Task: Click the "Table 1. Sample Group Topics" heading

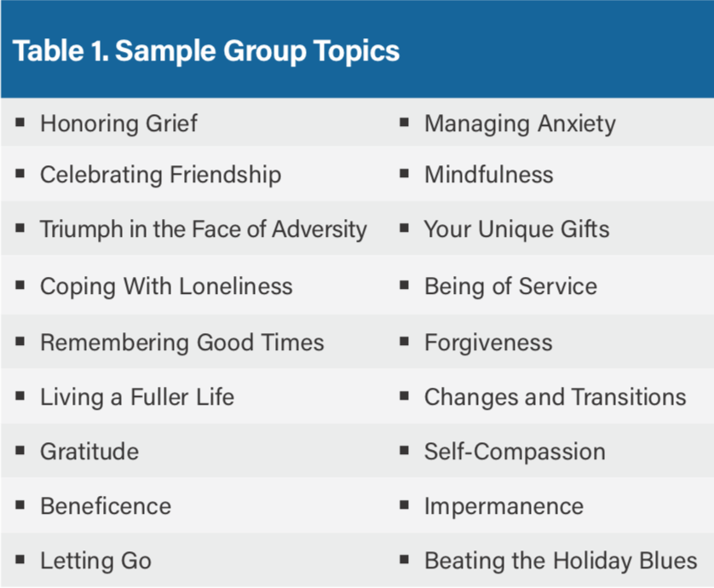Action: click(x=206, y=51)
